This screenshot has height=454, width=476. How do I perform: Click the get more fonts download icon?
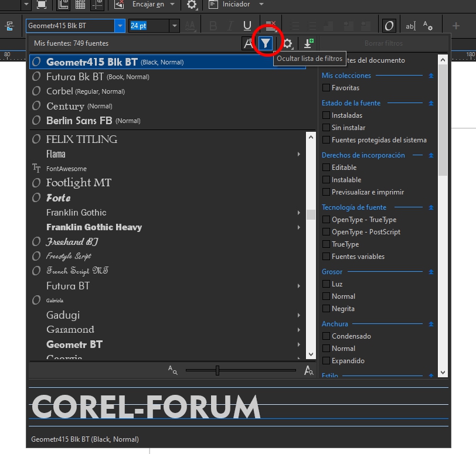309,43
